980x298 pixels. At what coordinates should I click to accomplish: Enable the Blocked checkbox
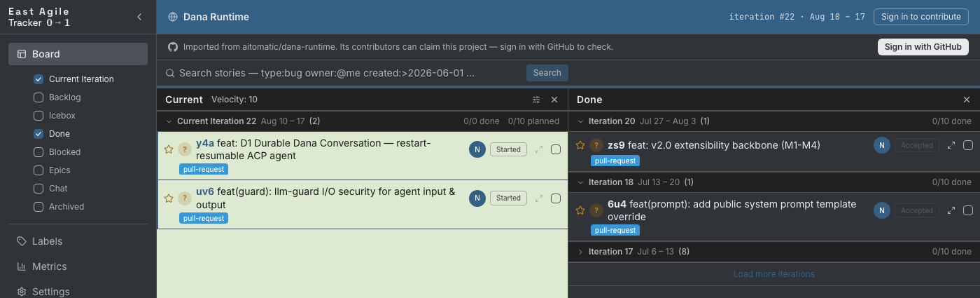coord(38,152)
